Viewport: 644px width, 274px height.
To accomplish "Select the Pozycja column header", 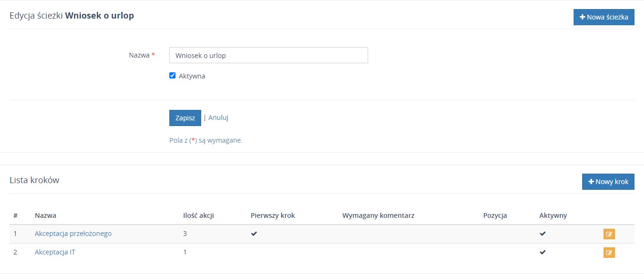I will coord(495,215).
